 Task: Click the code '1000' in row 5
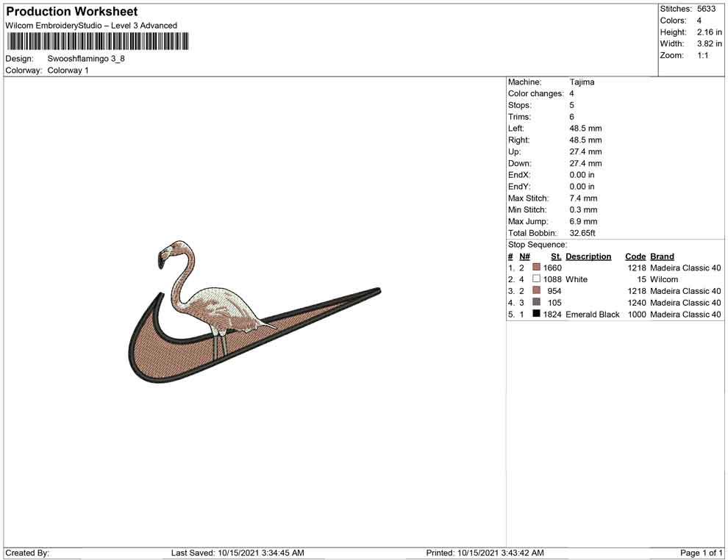[x=637, y=314]
